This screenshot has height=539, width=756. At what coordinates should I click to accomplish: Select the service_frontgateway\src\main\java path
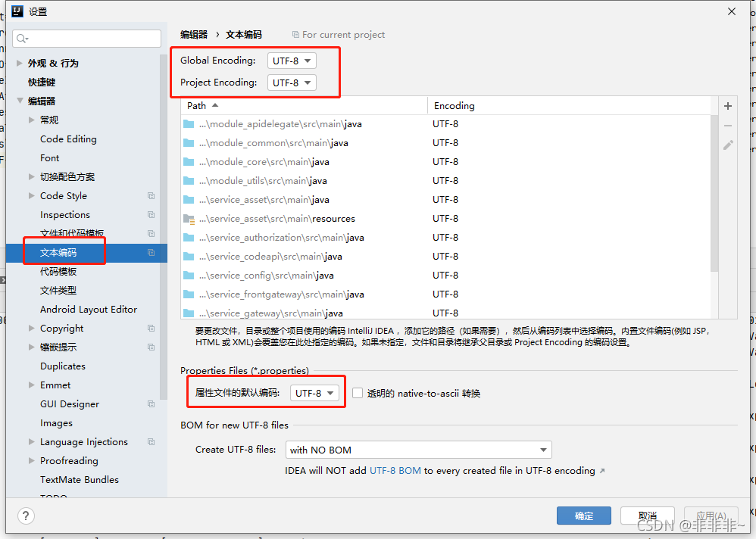pos(282,294)
